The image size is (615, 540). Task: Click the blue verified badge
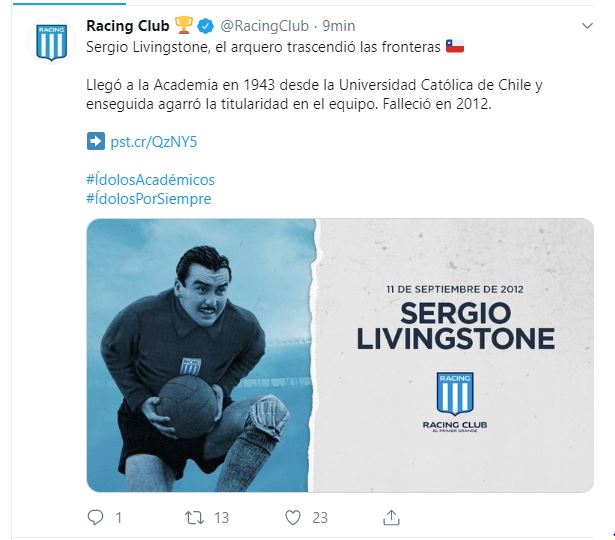[205, 26]
